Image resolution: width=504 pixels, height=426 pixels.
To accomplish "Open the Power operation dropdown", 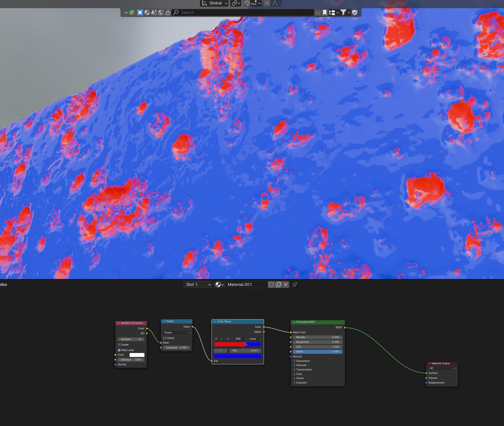I will (177, 333).
